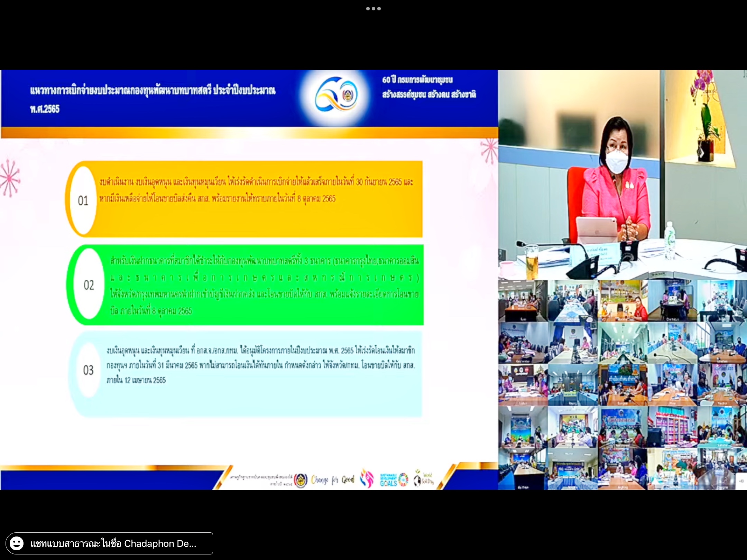
Task: Tap the three-dot multitasking menu at top
Action: [x=373, y=9]
